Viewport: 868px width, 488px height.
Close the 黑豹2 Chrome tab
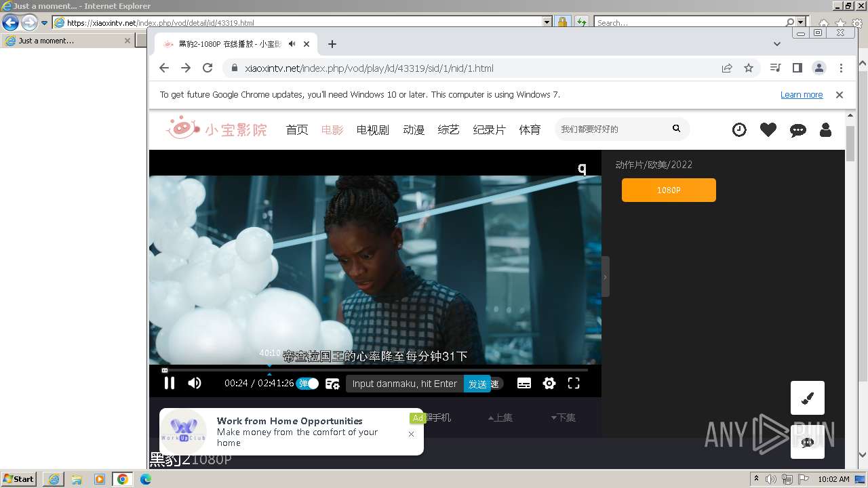(x=307, y=44)
